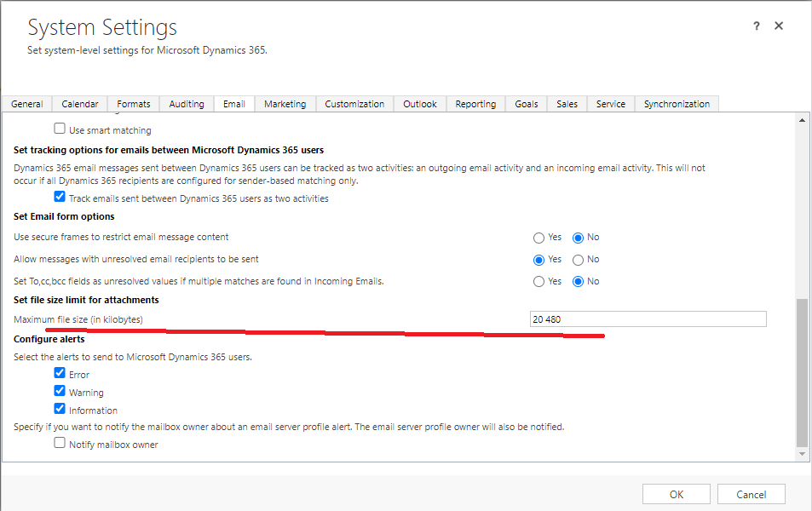This screenshot has width=812, height=511.
Task: Go to the Marketing tab
Action: tap(285, 104)
